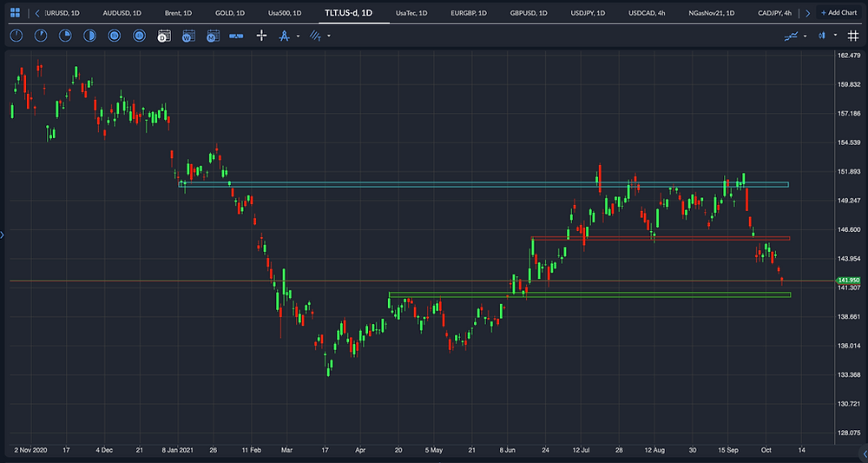Image resolution: width=868 pixels, height=463 pixels.
Task: Expand the drawing tools dropdown arrow
Action: click(298, 36)
